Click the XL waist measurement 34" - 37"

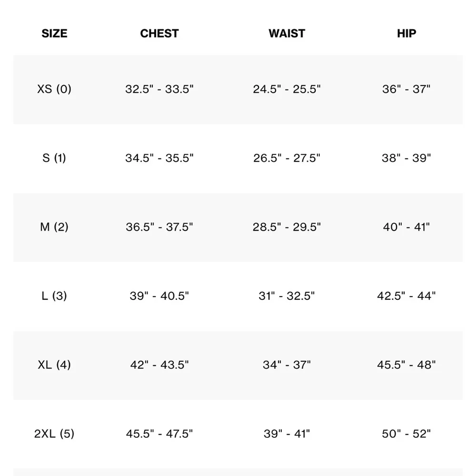point(287,365)
